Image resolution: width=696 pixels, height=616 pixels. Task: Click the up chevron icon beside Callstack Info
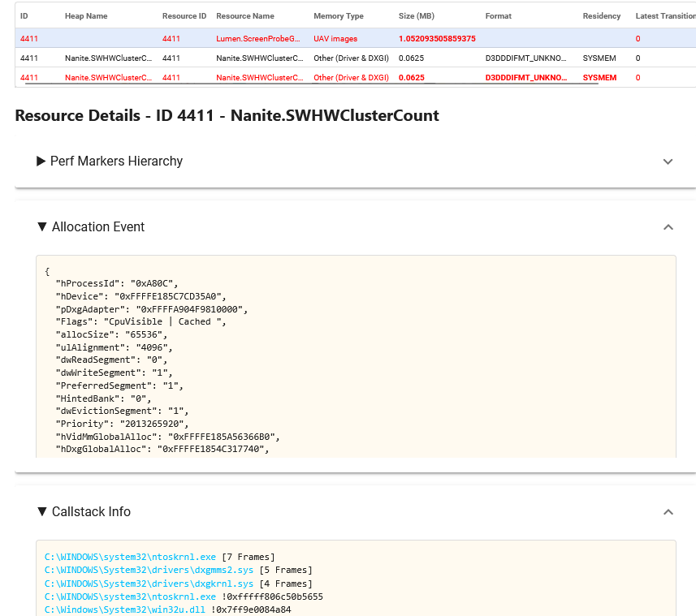point(668,512)
